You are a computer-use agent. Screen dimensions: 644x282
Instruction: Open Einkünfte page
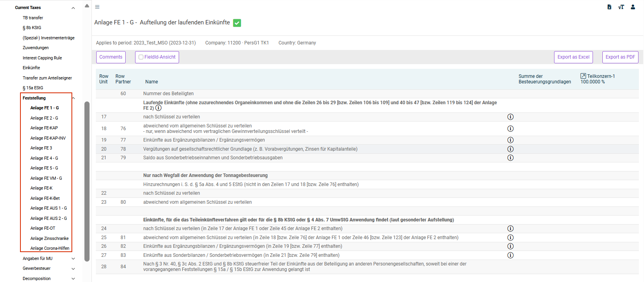click(x=31, y=68)
